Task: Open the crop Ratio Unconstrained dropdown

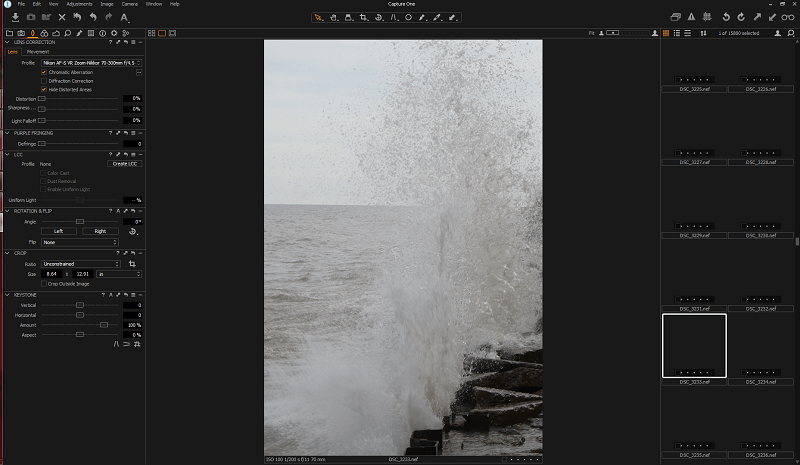Action: (x=81, y=264)
